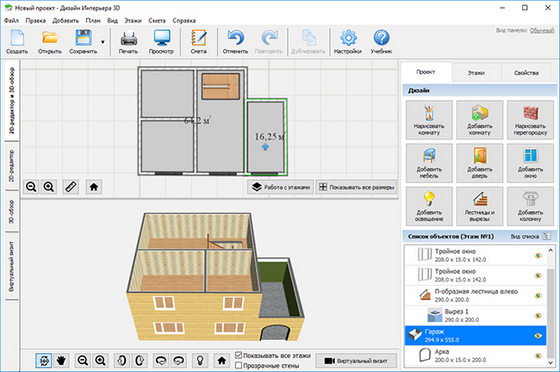Expand the Сохранить dropdown arrow
Image resolution: width=560 pixels, height=372 pixels.
(103, 42)
